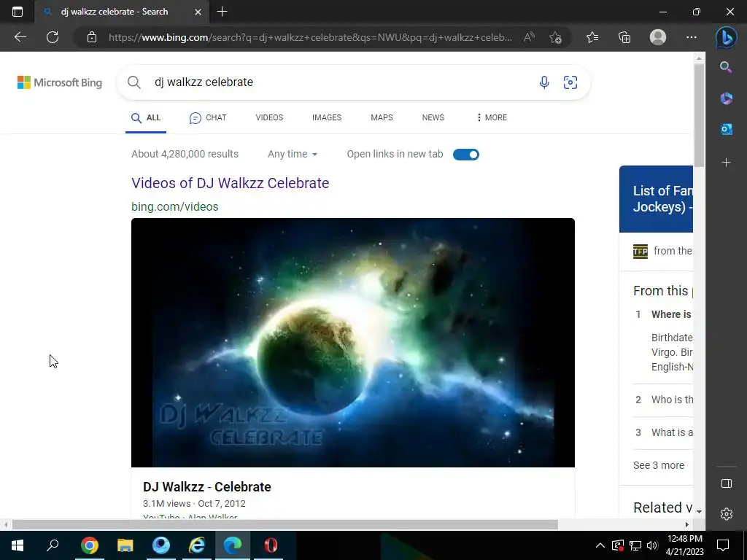Close the 'dj walkzz celebrate' tab
Viewport: 747px width, 560px height.
pyautogui.click(x=198, y=12)
